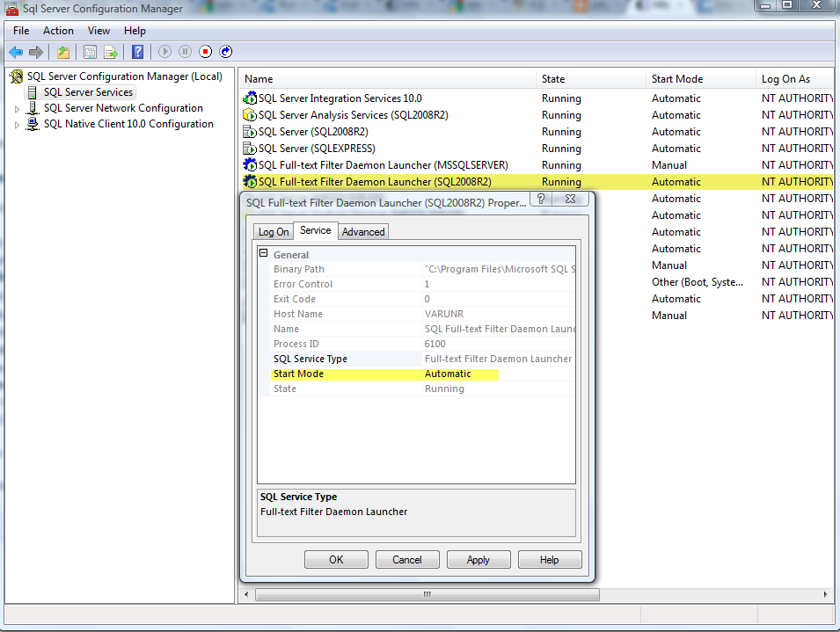Click the Export List toolbar icon
This screenshot has height=632, width=840.
pyautogui.click(x=110, y=52)
